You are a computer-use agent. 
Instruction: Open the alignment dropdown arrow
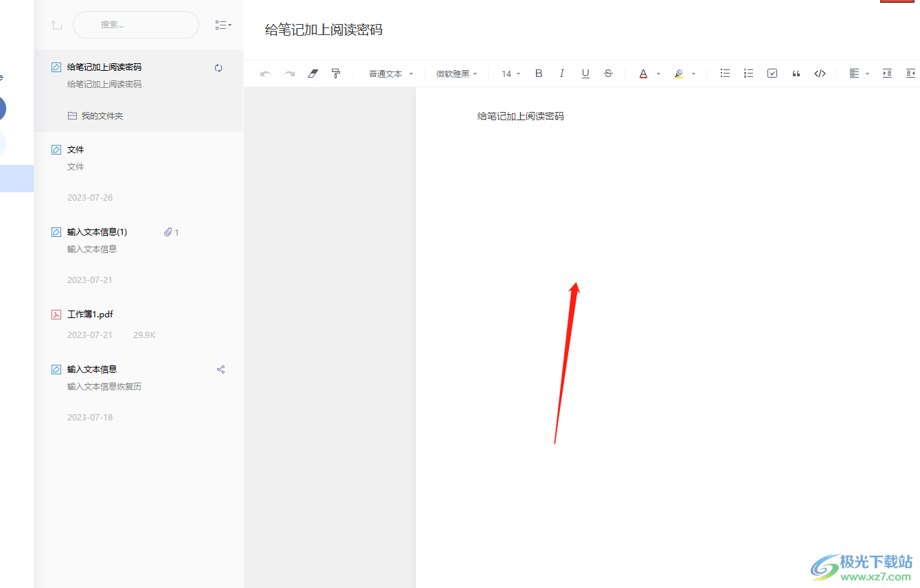click(867, 73)
